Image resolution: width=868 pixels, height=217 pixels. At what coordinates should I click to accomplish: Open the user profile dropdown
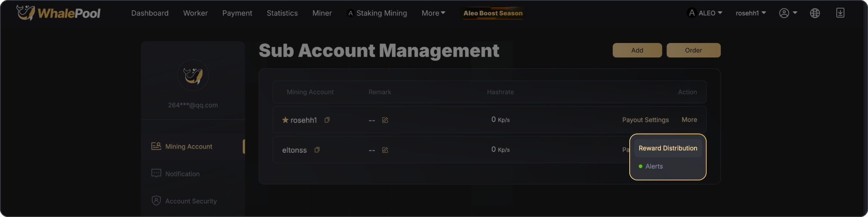(788, 13)
